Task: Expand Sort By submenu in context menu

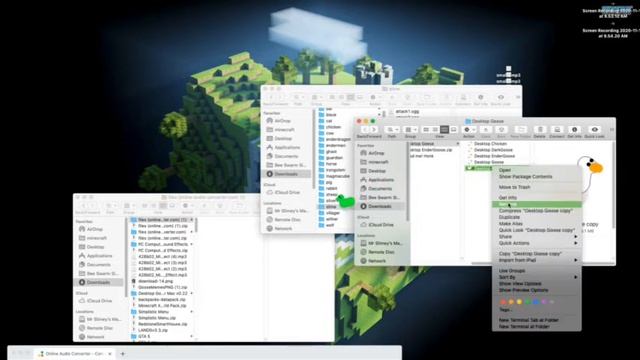Action: pyautogui.click(x=537, y=277)
